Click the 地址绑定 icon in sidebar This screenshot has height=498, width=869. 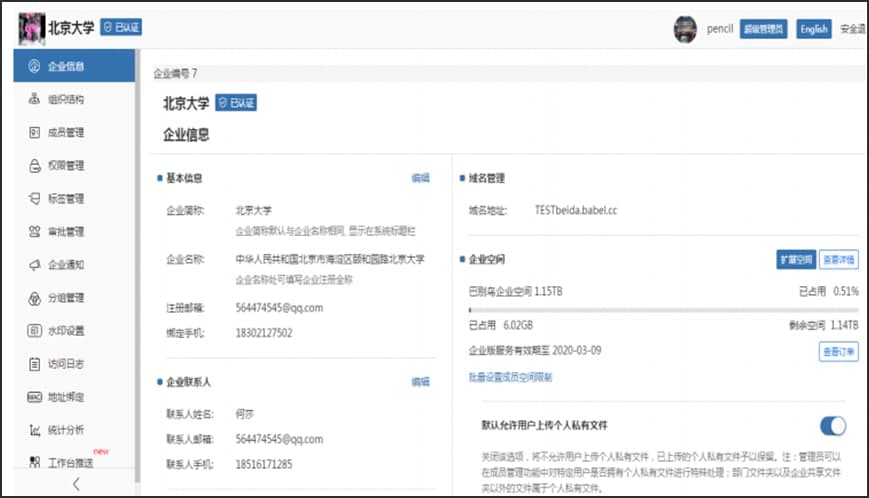(x=35, y=397)
